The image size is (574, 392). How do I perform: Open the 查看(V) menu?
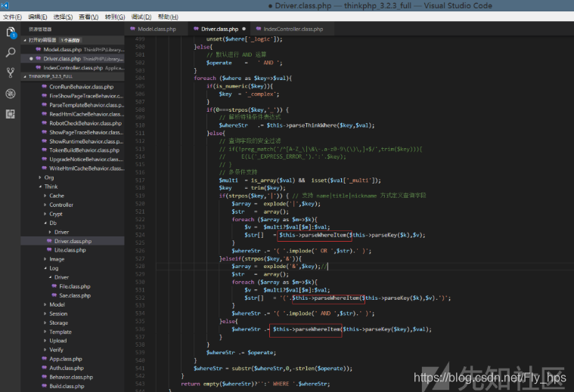88,17
